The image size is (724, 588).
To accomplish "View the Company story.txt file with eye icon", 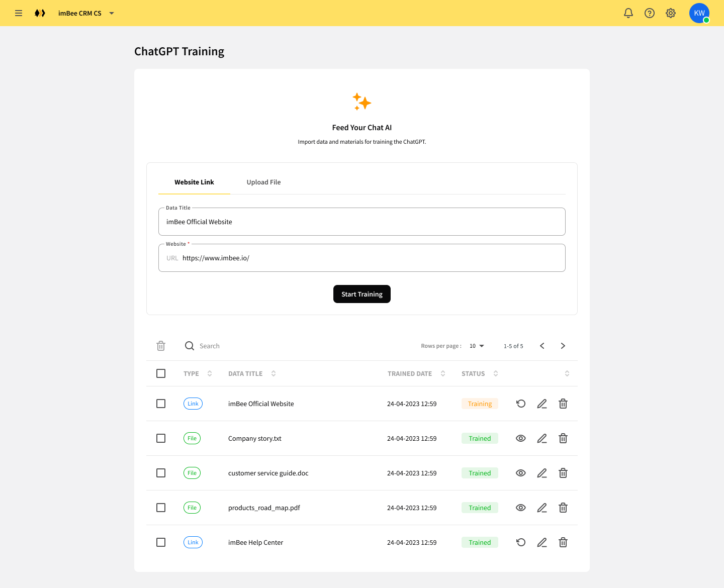I will coord(521,438).
